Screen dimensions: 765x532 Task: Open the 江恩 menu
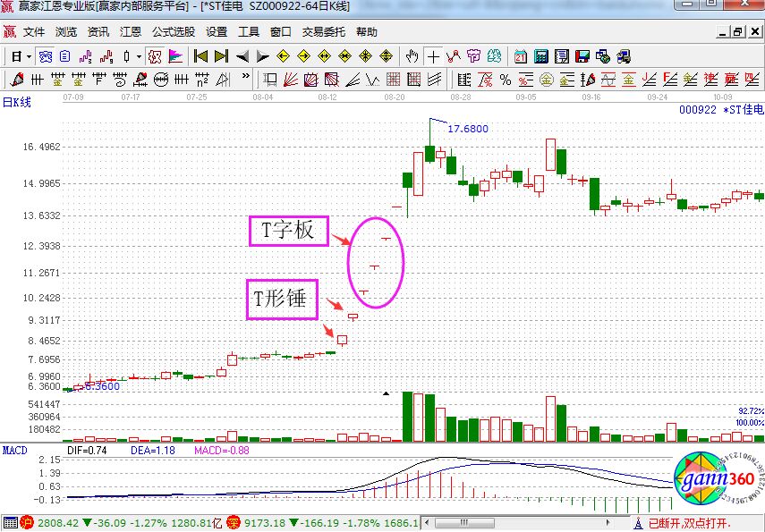coord(131,32)
